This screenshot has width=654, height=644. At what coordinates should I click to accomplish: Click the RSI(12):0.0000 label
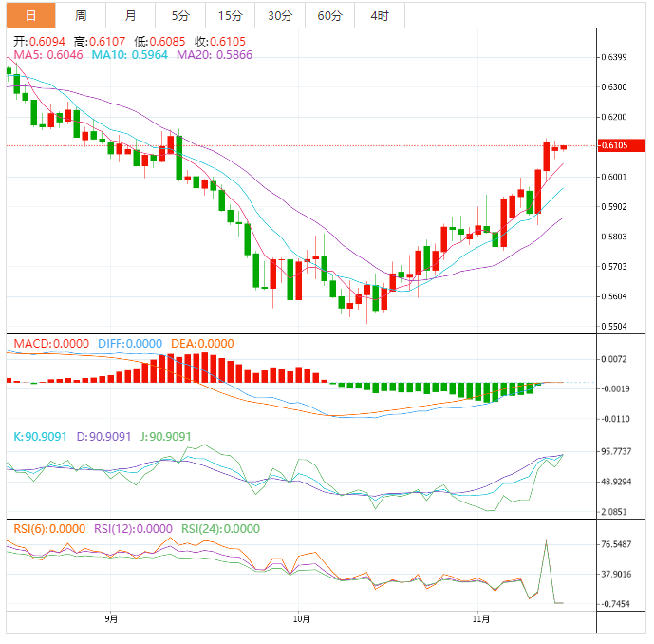[133, 529]
